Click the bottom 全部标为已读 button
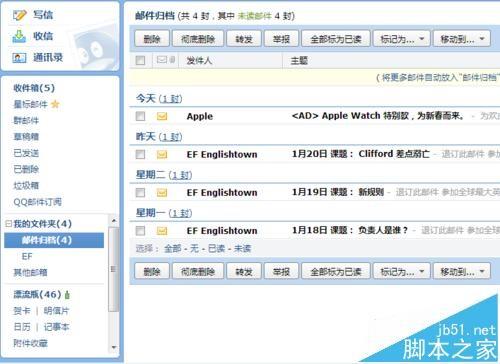 coord(336,272)
